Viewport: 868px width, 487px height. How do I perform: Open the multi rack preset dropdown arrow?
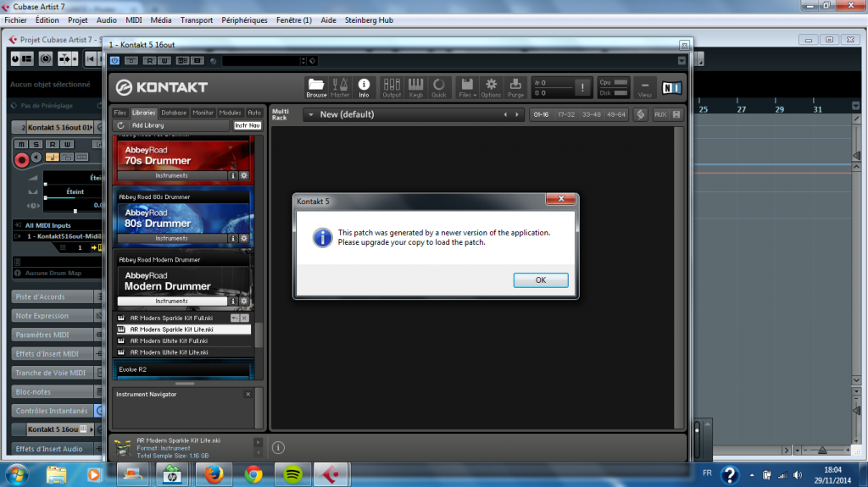[310, 114]
